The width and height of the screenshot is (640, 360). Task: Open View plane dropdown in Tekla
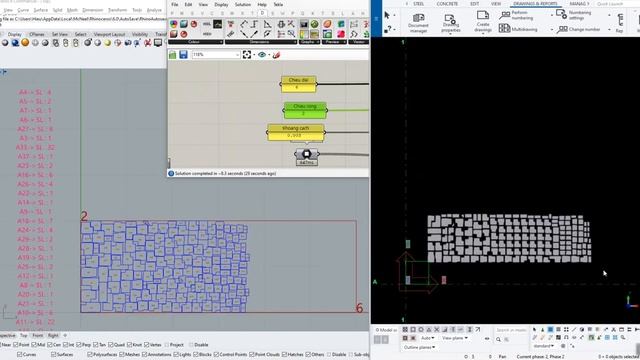[x=455, y=338]
